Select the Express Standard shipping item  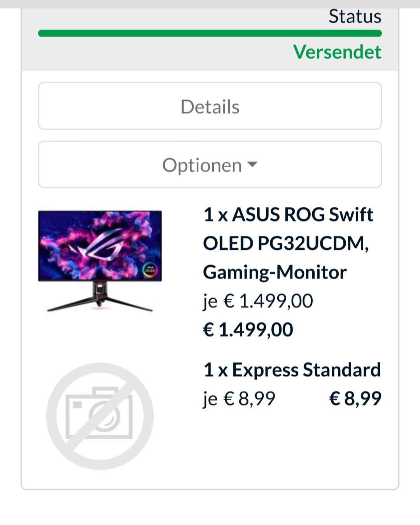[x=292, y=370]
